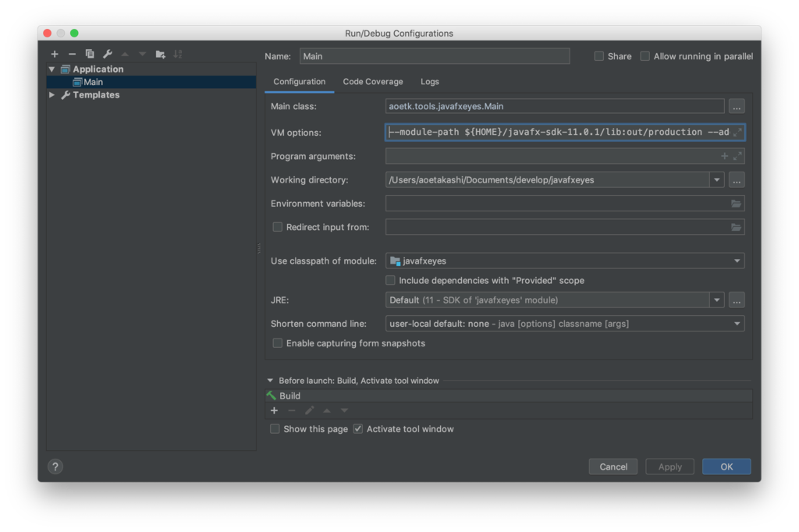Sort configurations alphabetically
The width and height of the screenshot is (799, 532).
(178, 54)
